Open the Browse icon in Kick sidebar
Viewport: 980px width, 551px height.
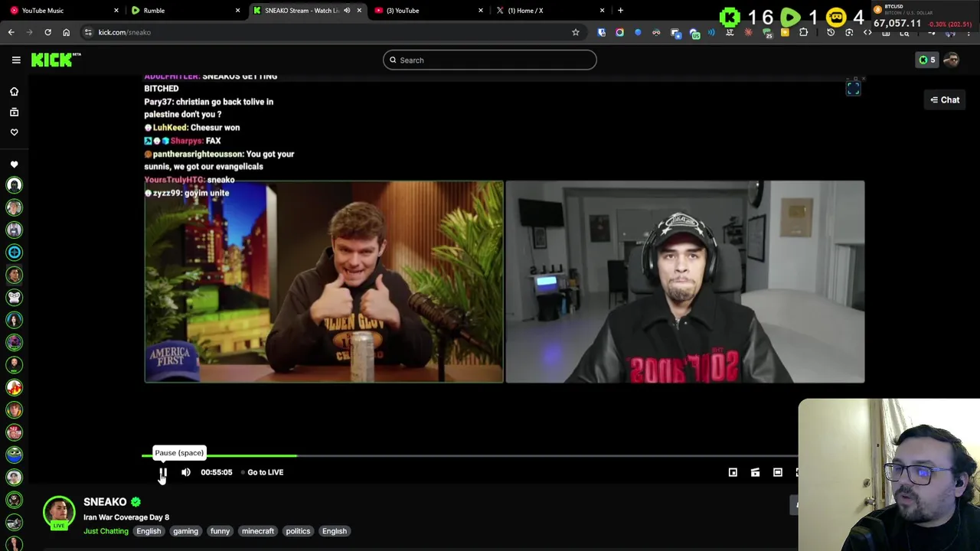coord(14,112)
